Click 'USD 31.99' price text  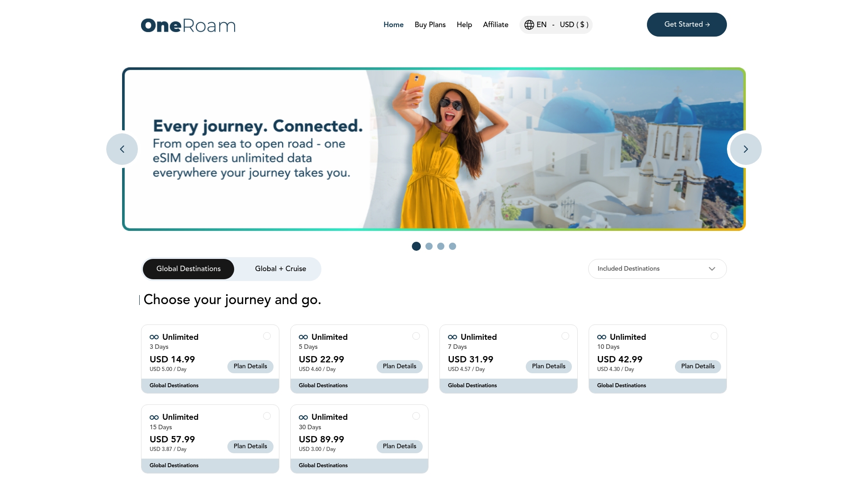(471, 360)
